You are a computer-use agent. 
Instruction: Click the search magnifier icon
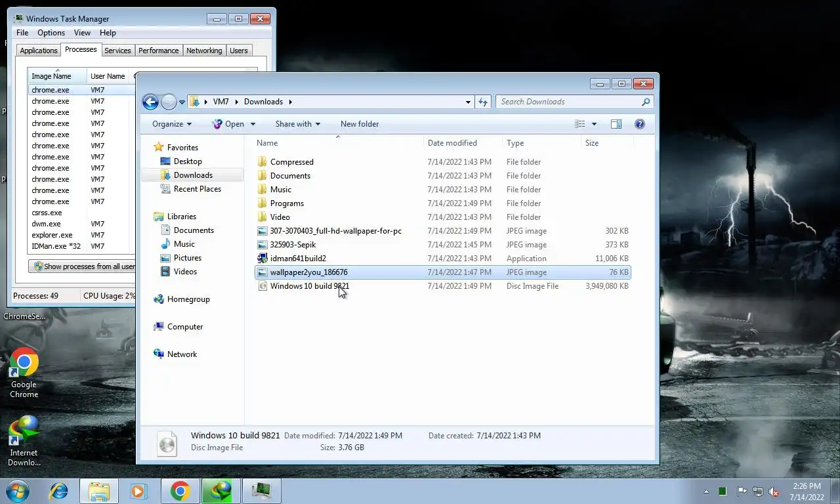pos(646,102)
